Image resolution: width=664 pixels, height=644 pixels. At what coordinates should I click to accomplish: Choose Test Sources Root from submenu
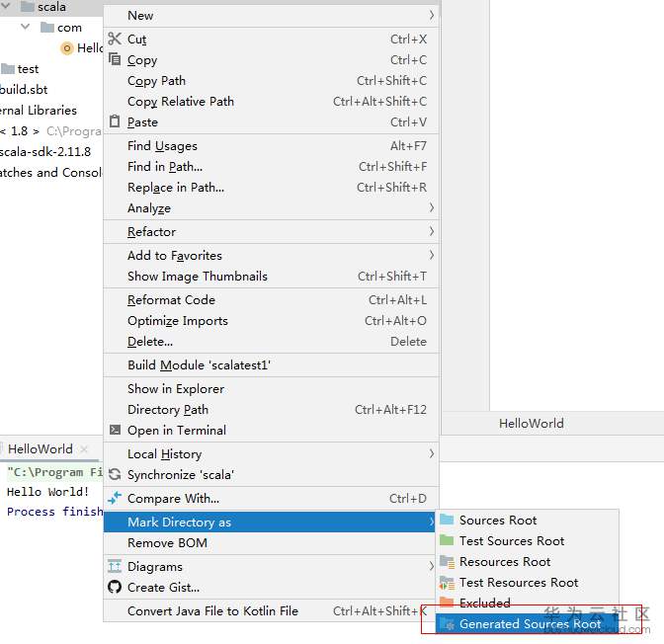click(x=528, y=540)
